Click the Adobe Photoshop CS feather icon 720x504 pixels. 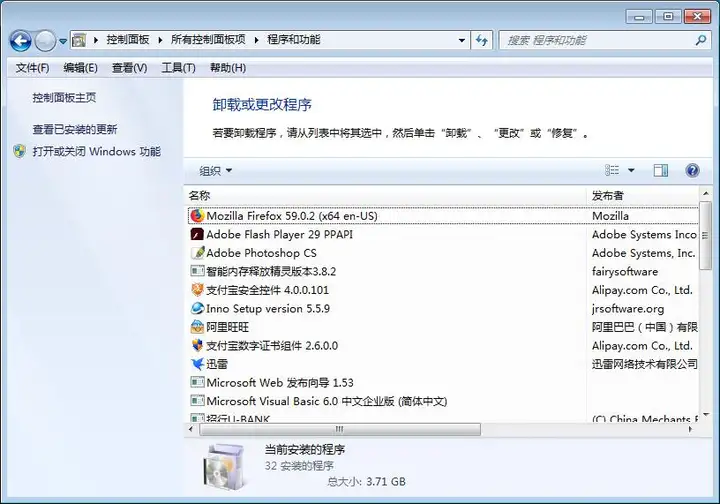197,252
